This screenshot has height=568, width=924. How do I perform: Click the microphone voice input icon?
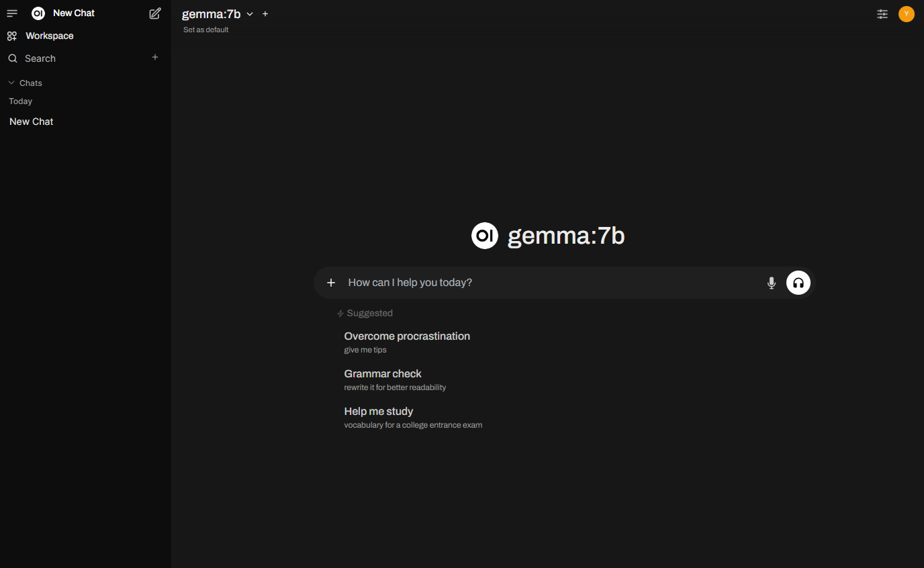coord(772,283)
